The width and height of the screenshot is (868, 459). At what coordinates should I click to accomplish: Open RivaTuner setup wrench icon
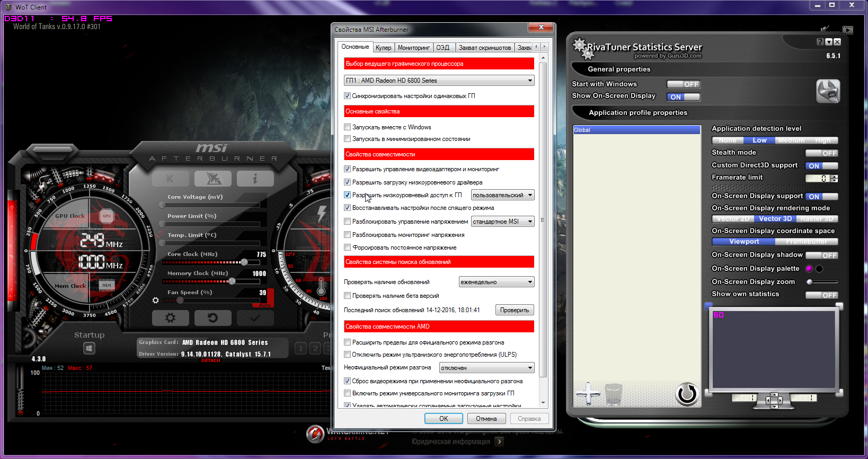[x=828, y=91]
